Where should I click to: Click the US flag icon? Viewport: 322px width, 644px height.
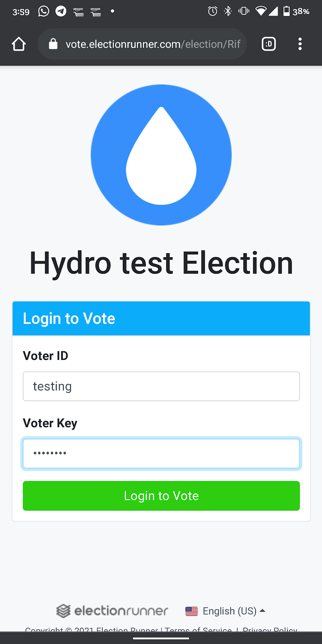pyautogui.click(x=192, y=611)
